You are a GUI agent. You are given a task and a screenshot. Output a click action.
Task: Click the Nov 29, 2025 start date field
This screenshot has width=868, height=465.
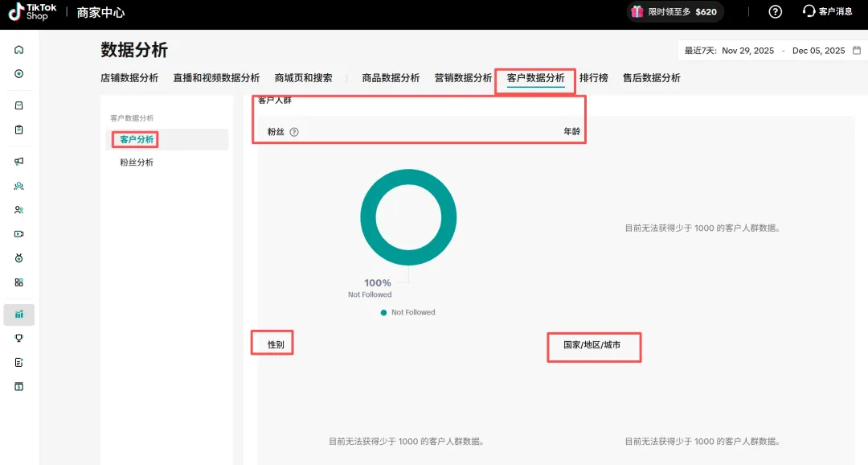pos(747,51)
